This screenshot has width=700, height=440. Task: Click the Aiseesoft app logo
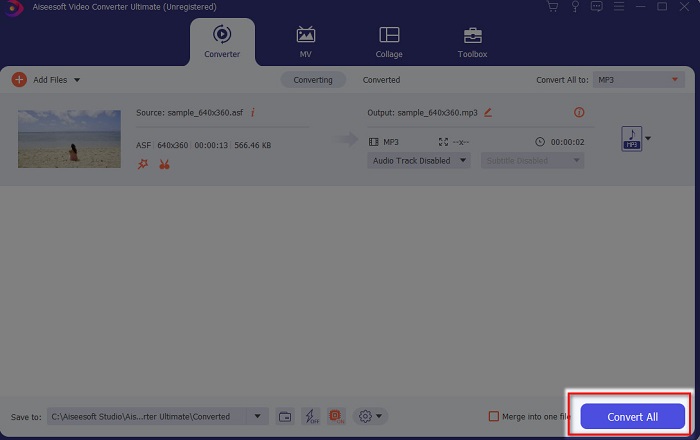coord(13,8)
